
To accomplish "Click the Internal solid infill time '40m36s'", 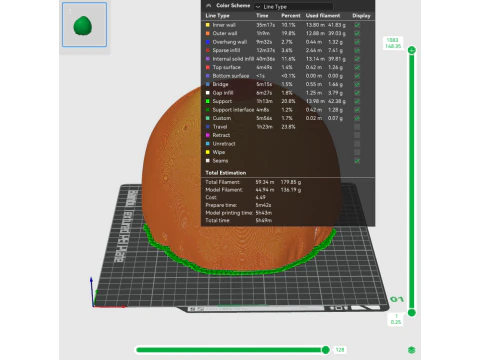I will click(265, 59).
